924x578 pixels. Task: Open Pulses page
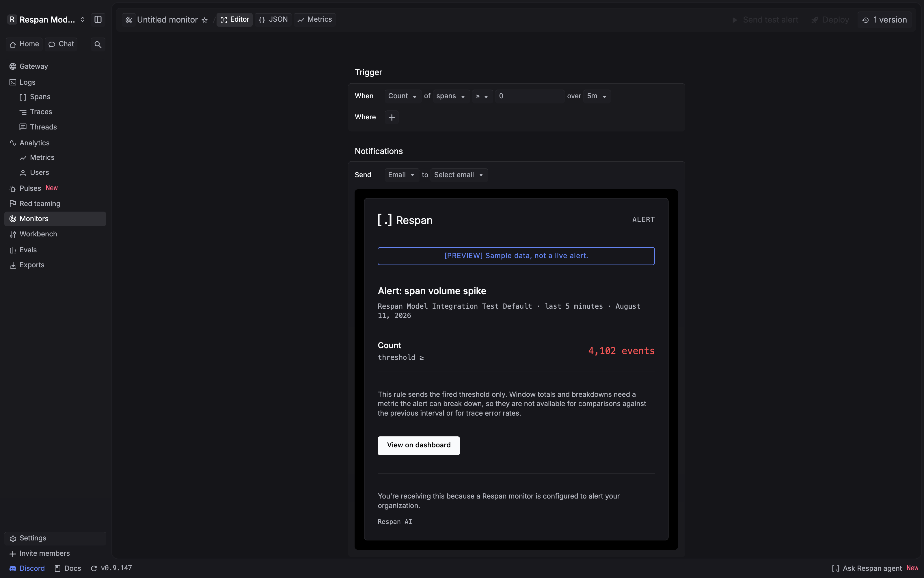click(55, 188)
